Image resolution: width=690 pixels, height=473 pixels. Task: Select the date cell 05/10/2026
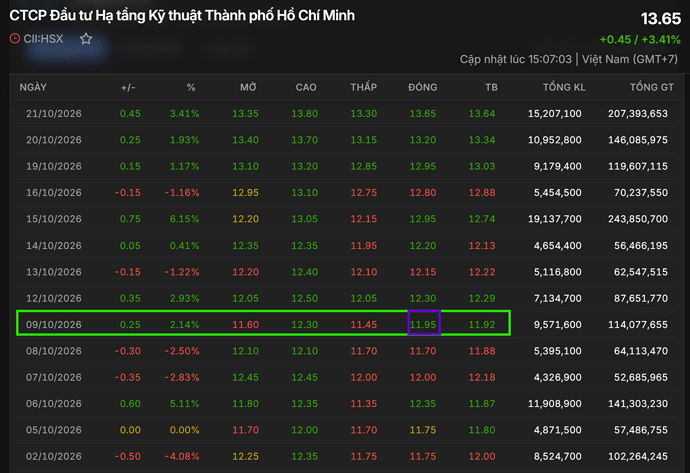(x=54, y=430)
